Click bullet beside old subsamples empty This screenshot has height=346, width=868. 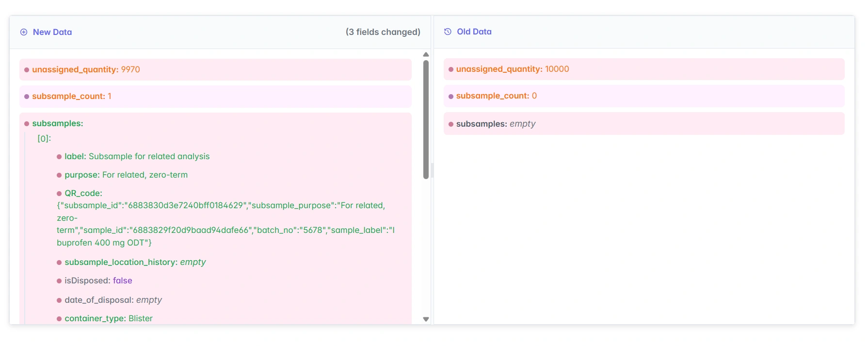tap(451, 124)
